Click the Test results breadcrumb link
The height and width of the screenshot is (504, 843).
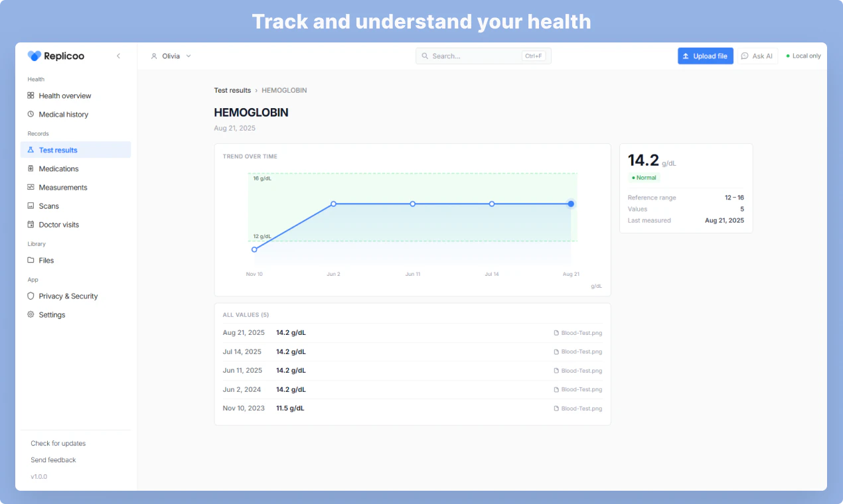point(232,90)
